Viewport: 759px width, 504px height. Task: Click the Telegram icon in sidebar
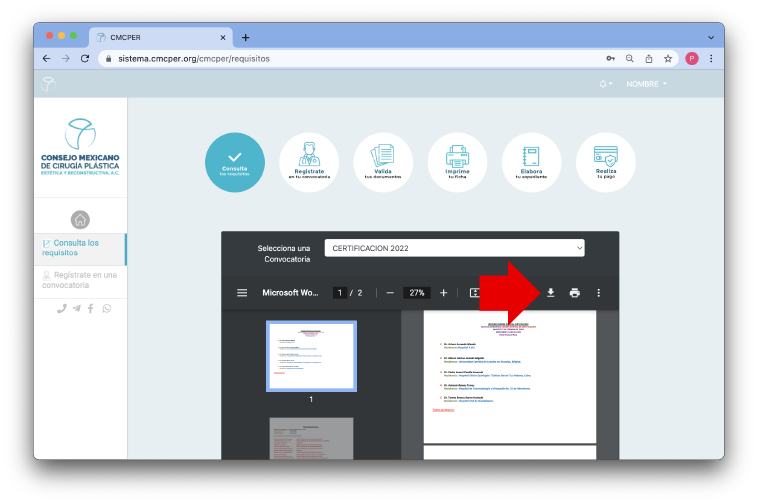click(x=76, y=309)
